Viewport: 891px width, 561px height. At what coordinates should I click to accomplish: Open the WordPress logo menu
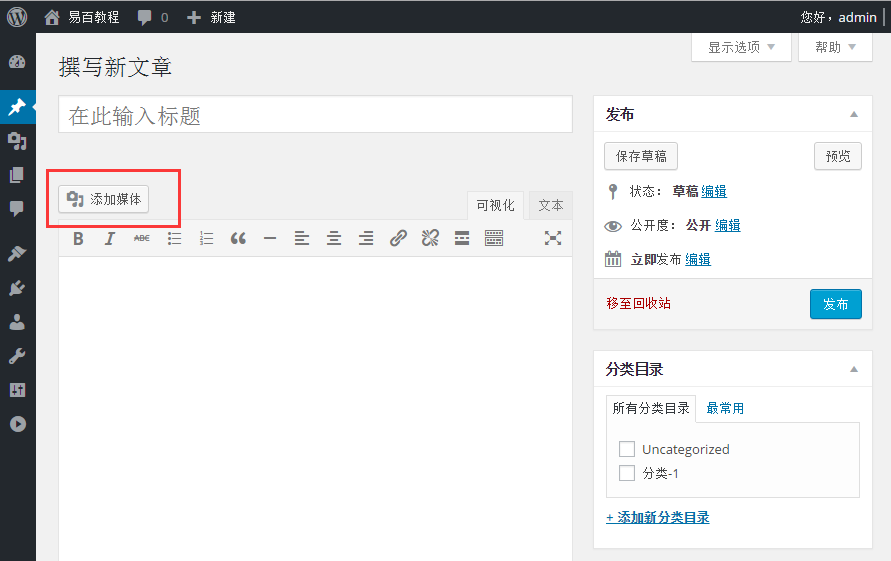pyautogui.click(x=17, y=16)
